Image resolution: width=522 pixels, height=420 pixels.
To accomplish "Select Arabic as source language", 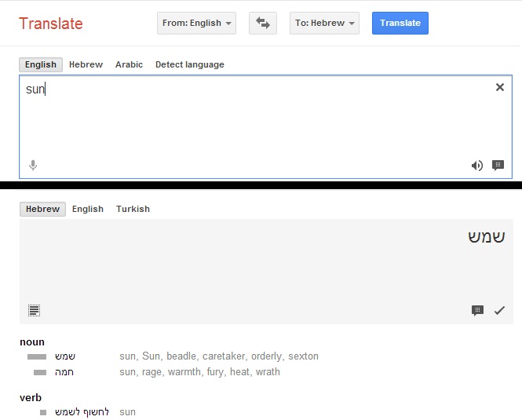I will (x=129, y=64).
